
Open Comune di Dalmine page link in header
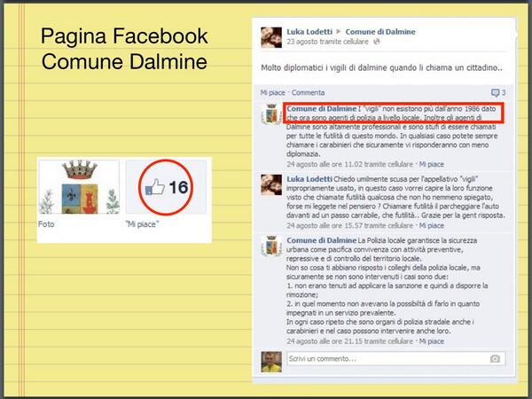[380, 32]
